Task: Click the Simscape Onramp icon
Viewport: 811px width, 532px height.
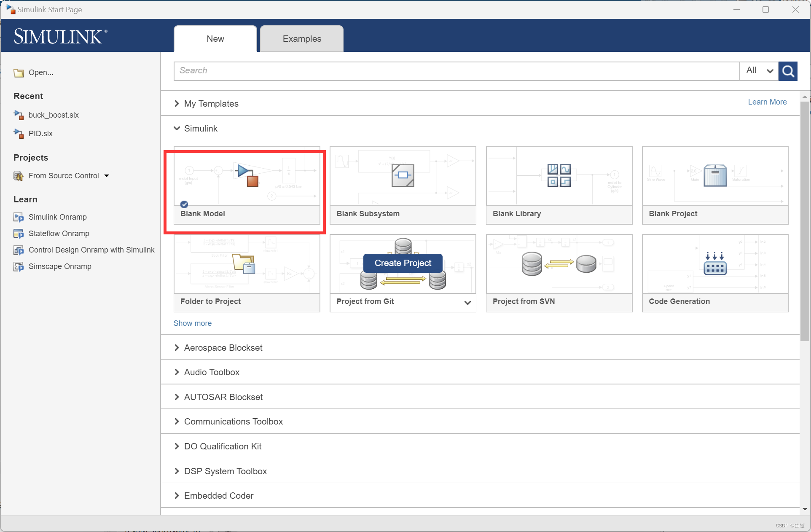Action: (x=18, y=267)
